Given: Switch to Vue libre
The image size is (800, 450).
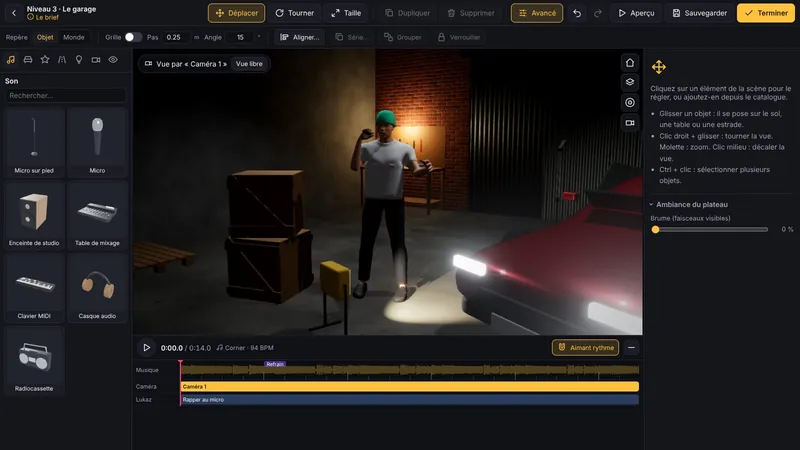Looking at the screenshot, I should (x=249, y=64).
